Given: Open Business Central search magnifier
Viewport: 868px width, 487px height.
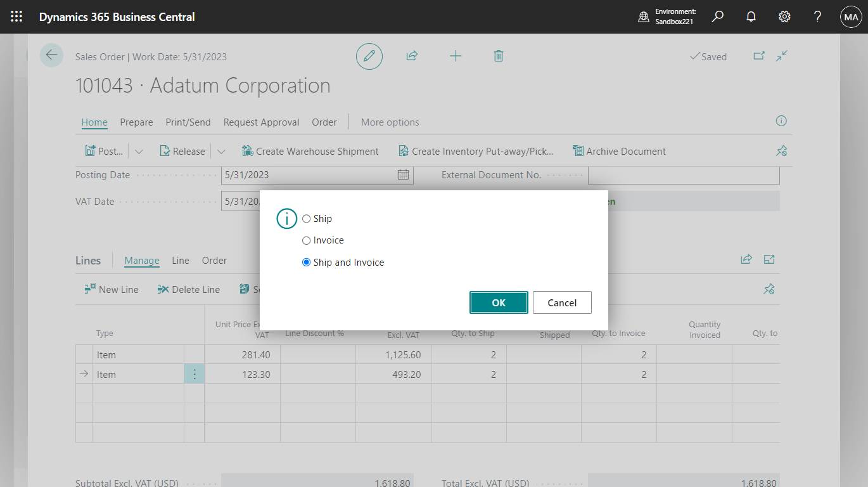Looking at the screenshot, I should [x=717, y=16].
